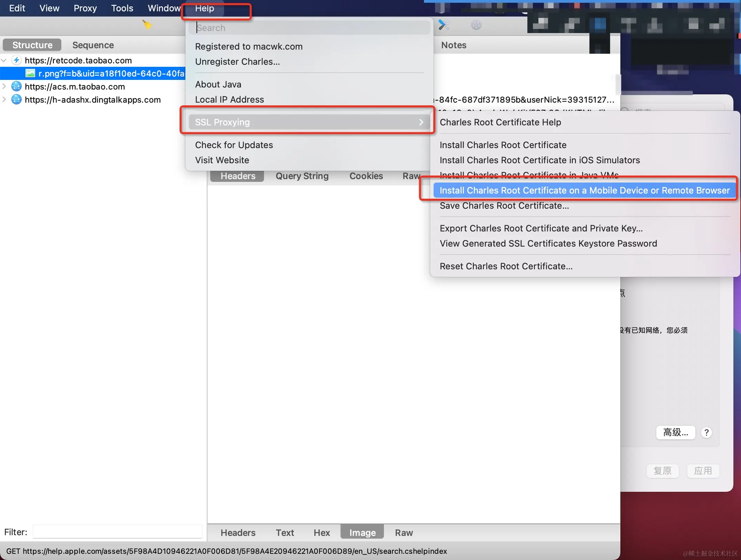Click the 高级... advanced button

click(675, 432)
